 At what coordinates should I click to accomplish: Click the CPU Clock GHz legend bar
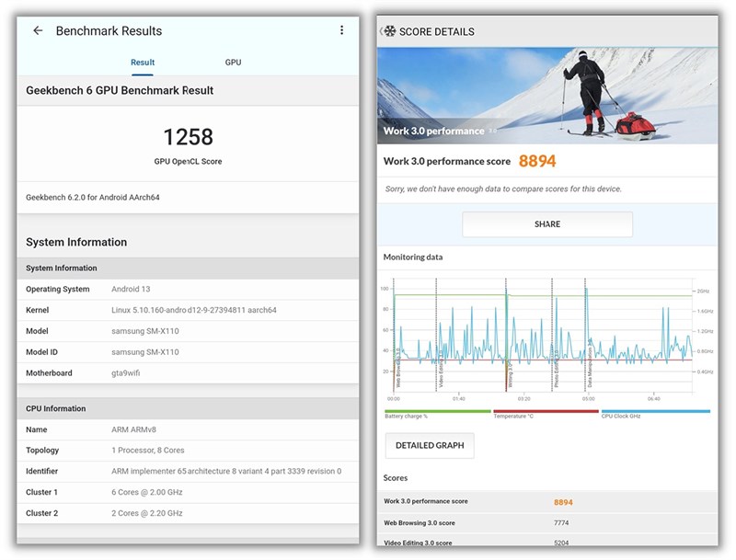tap(654, 412)
